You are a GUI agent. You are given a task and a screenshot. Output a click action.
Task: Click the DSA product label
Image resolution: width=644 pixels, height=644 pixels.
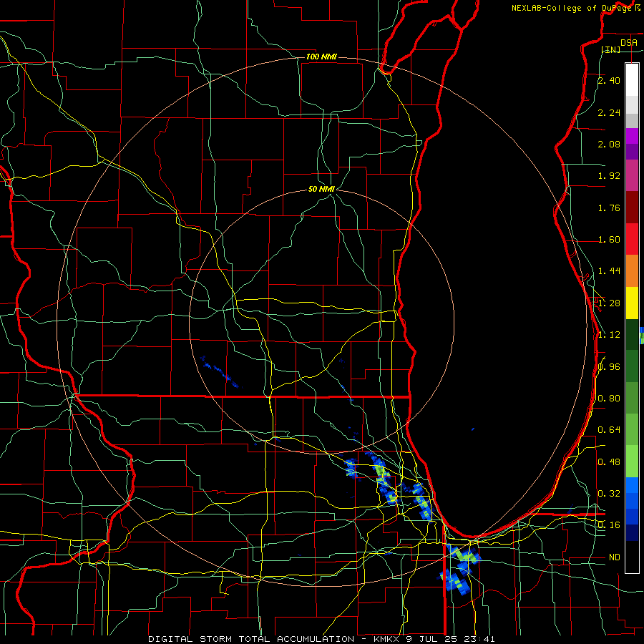click(629, 43)
